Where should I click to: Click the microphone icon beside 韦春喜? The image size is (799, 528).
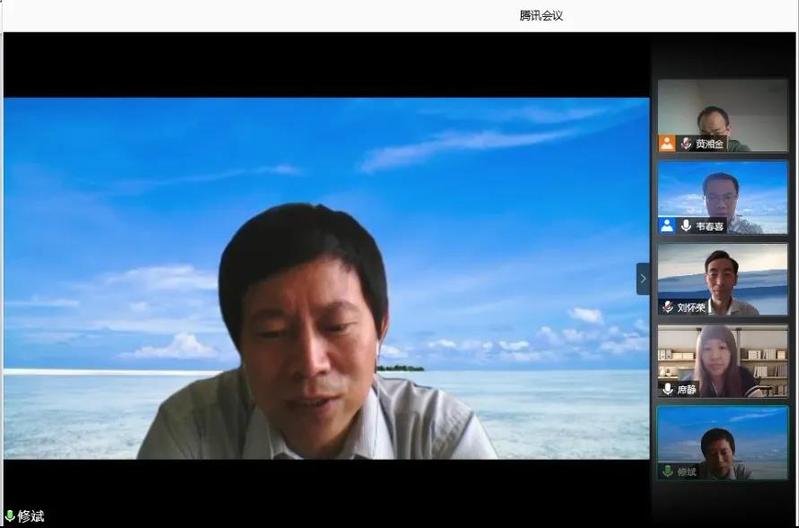click(x=686, y=226)
